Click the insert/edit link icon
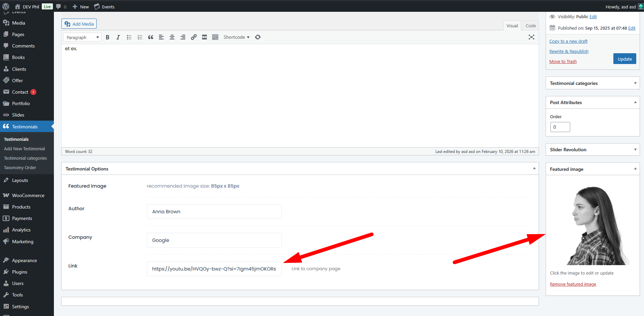644x316 pixels. click(194, 37)
